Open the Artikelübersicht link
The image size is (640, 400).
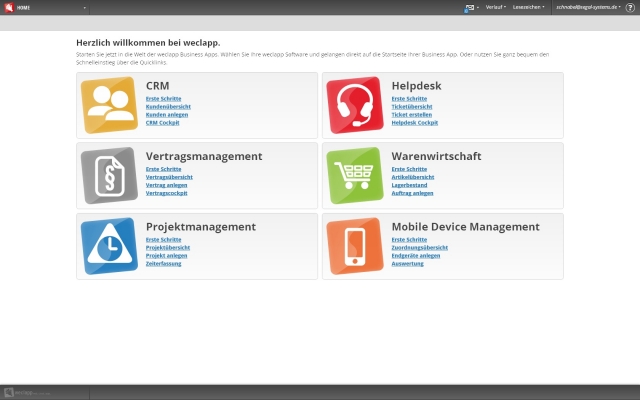pos(413,177)
